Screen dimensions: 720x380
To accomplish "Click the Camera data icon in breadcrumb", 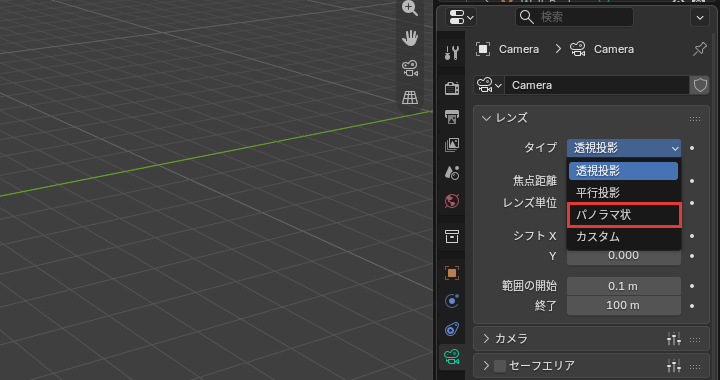I will tap(578, 49).
